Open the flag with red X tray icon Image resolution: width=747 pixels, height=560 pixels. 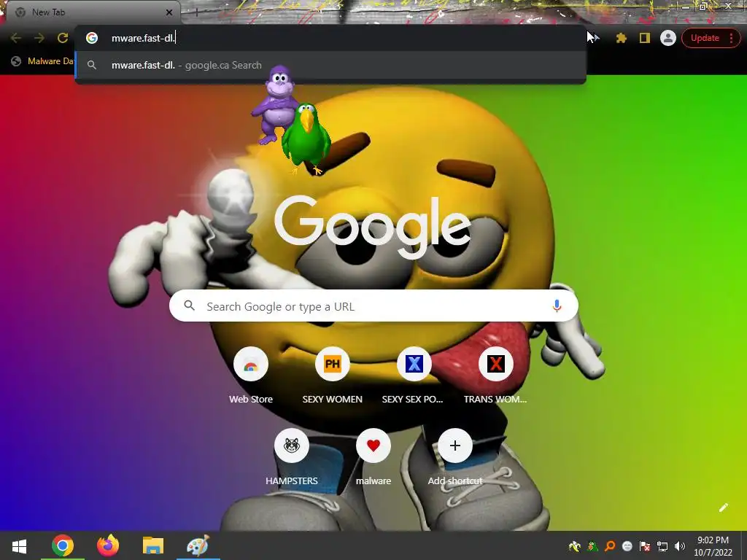click(645, 546)
